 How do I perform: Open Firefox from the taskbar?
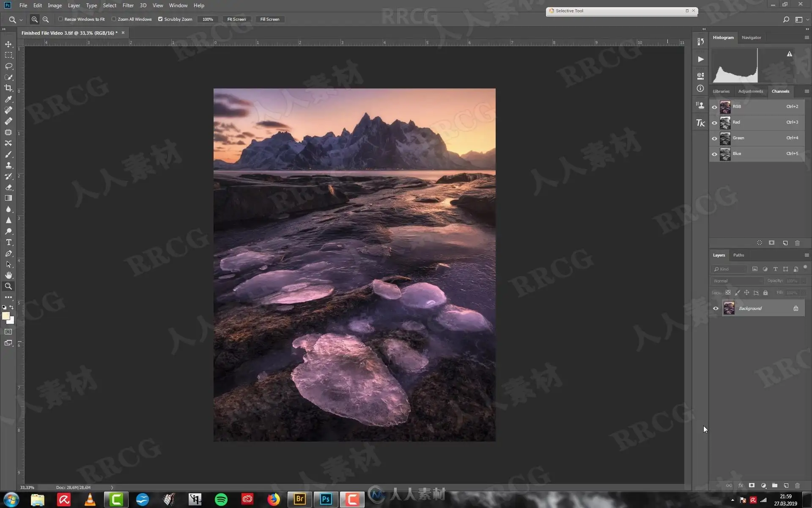(x=274, y=500)
